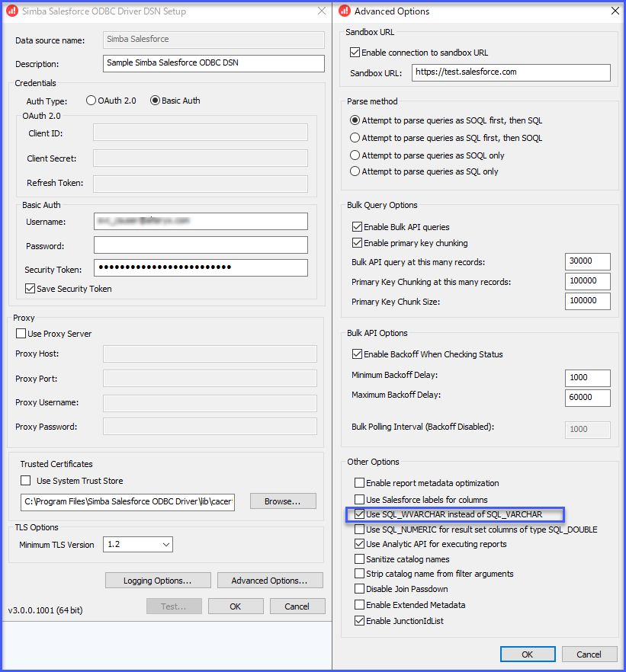This screenshot has width=626, height=672.
Task: Select parse queries as SQL first, then SOQL
Action: pyautogui.click(x=355, y=138)
